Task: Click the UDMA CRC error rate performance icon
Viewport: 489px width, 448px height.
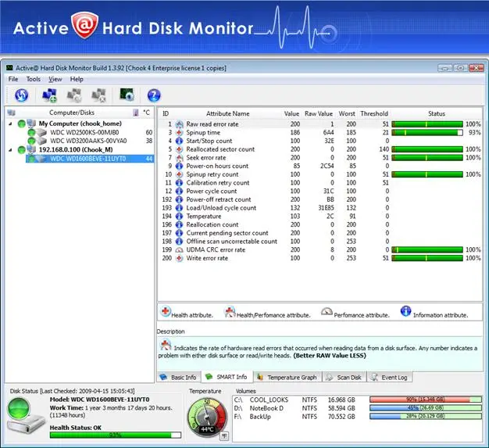Action: click(x=180, y=249)
